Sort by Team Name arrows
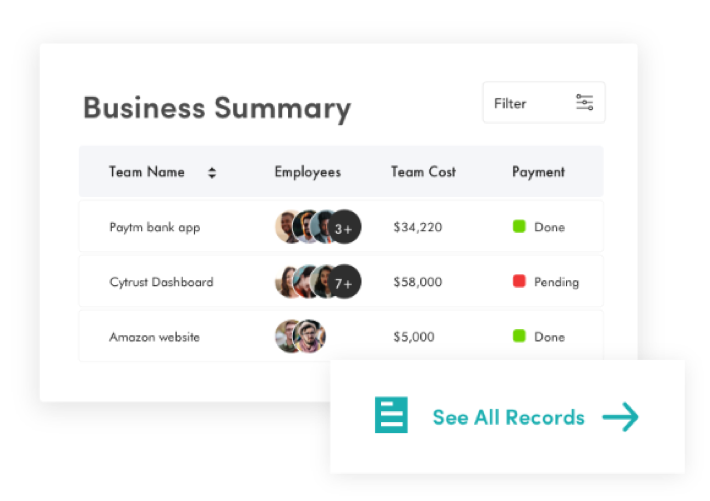 tap(212, 173)
